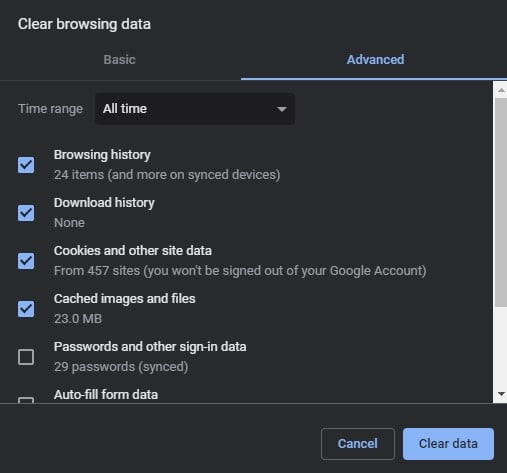
Task: Click the scrollbar down arrow
Action: tap(501, 394)
